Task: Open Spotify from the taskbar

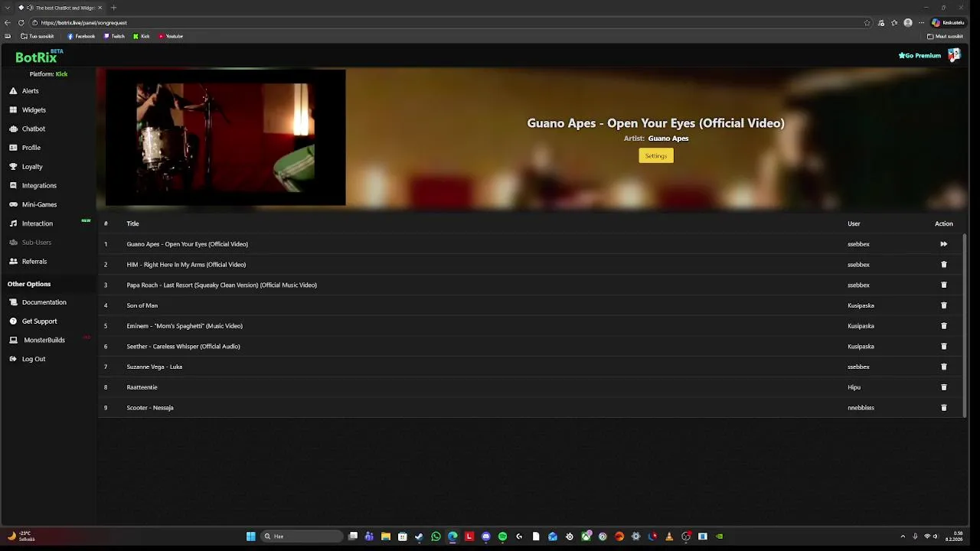Action: (x=502, y=536)
